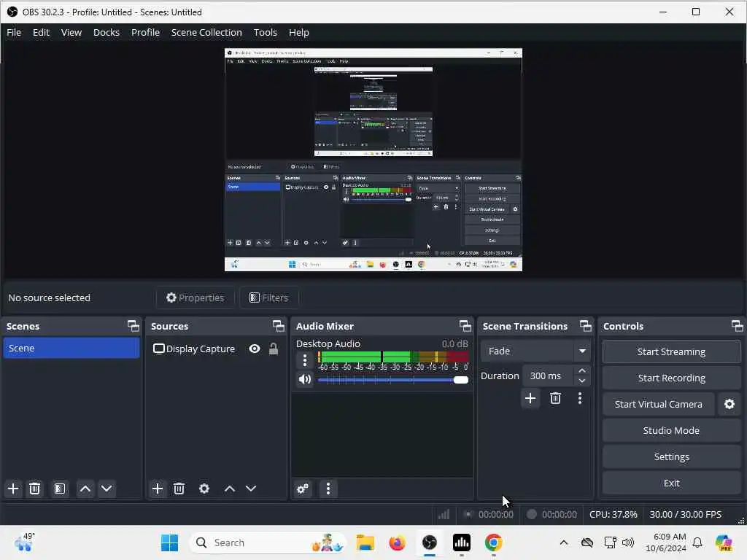747x560 pixels.
Task: Toggle Display Capture visibility eye
Action: [x=255, y=349]
